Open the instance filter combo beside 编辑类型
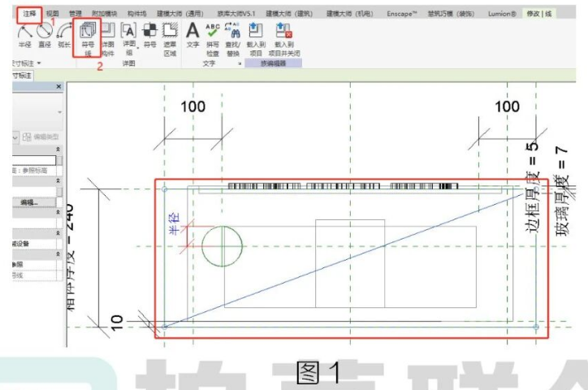 (15, 136)
